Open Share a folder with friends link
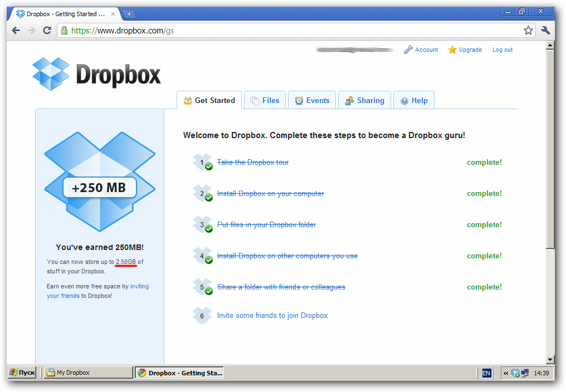This screenshot has height=392, width=566. click(x=281, y=287)
